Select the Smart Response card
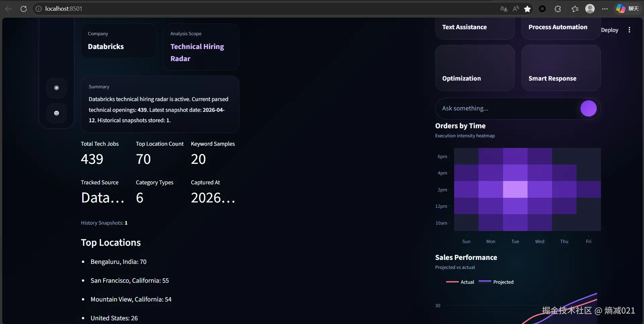 (x=561, y=68)
